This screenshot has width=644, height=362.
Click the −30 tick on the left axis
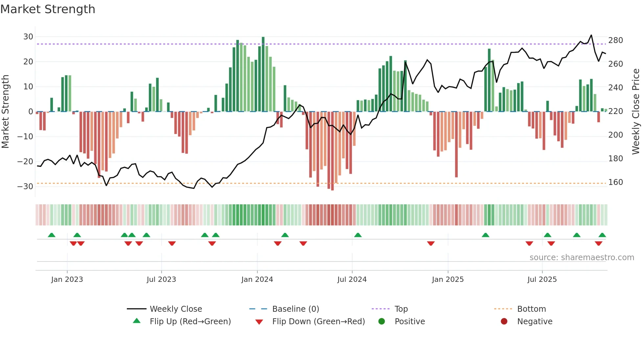[x=25, y=187]
